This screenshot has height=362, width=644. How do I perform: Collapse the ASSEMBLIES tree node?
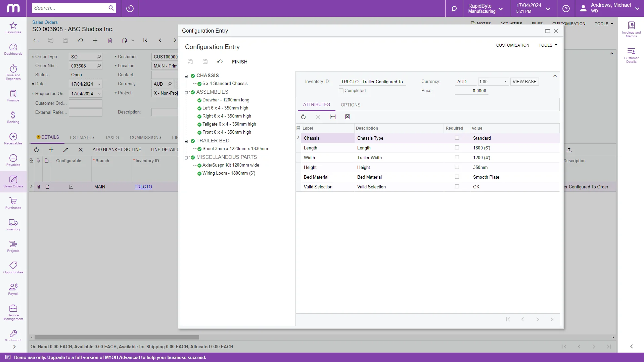pos(187,93)
